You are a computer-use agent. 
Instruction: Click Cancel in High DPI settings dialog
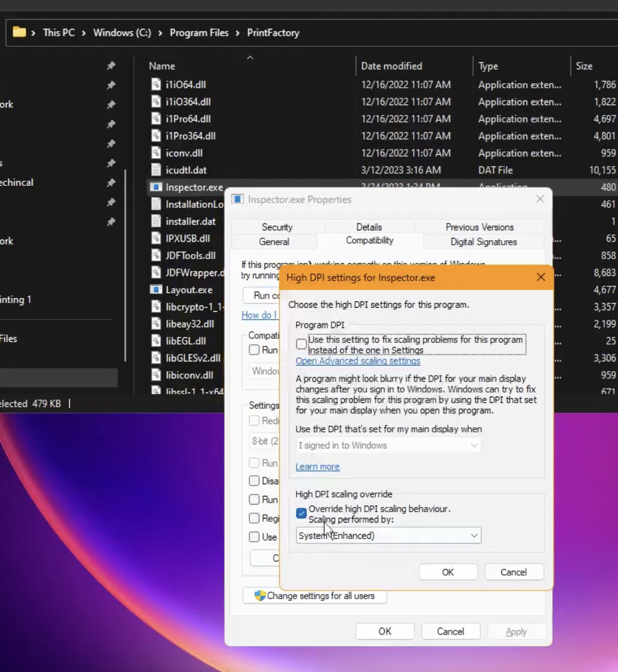(x=514, y=572)
